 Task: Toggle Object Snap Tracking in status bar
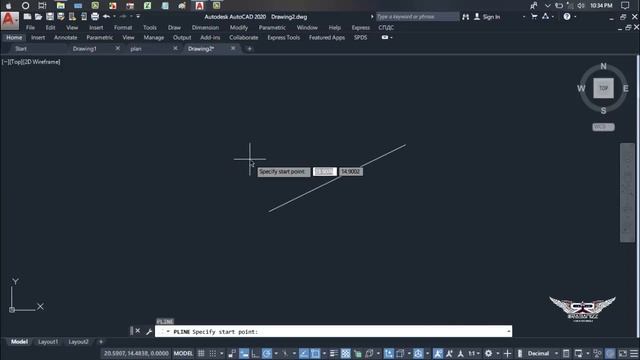[304, 353]
